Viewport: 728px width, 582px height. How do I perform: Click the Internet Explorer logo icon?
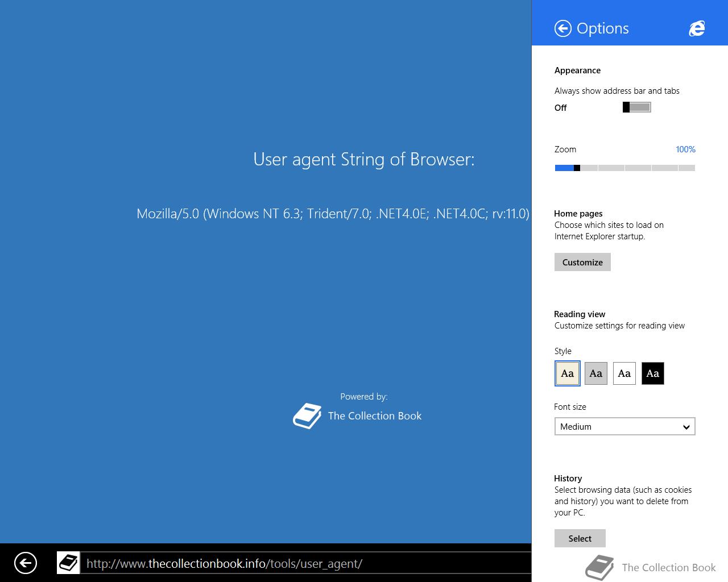(x=697, y=28)
